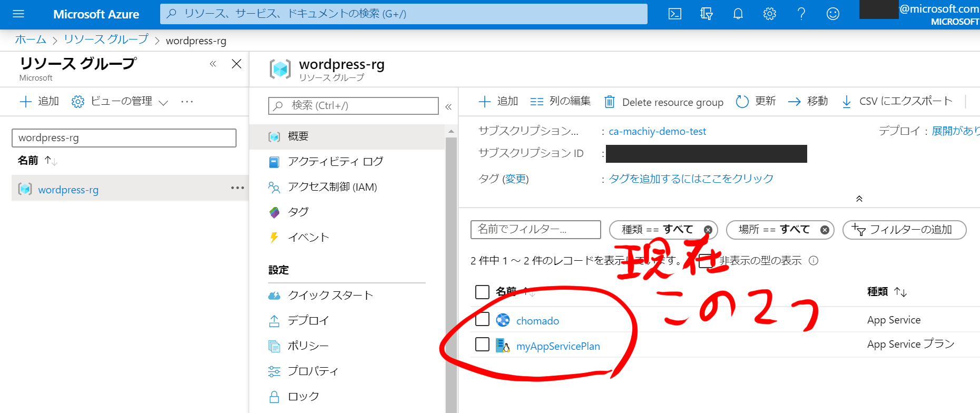Open the リソース グループ breadcrumb link

coord(106,40)
